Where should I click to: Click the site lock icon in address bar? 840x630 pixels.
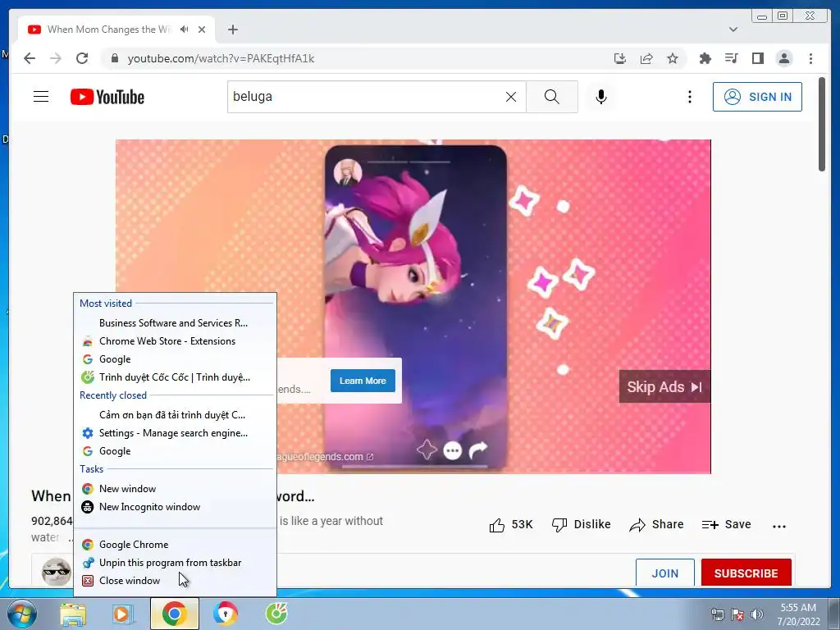(x=114, y=58)
